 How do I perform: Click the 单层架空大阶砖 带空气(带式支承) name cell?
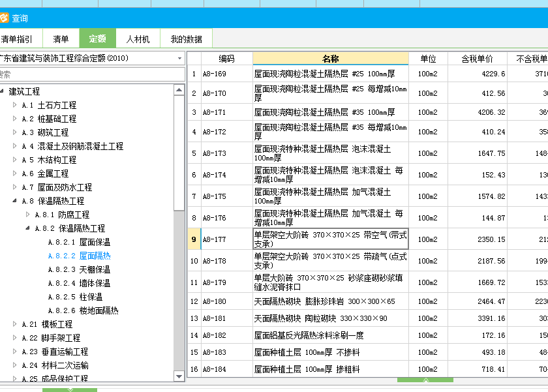[330, 239]
